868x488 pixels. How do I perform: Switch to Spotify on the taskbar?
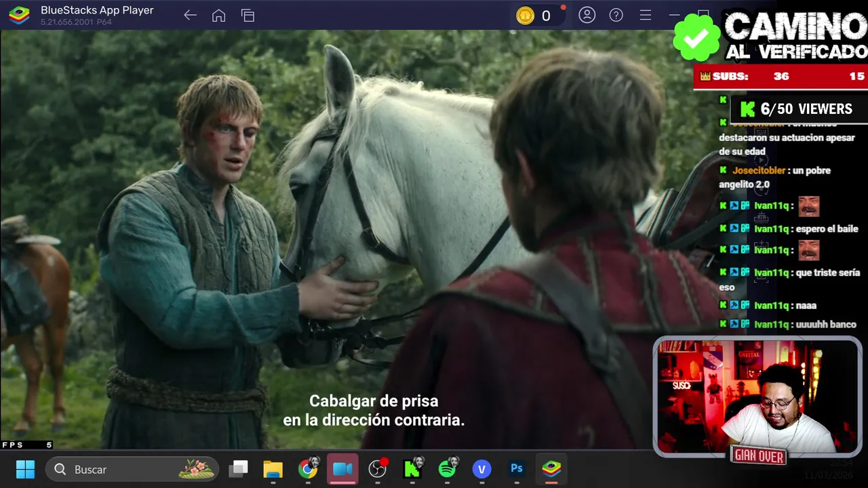pyautogui.click(x=448, y=468)
